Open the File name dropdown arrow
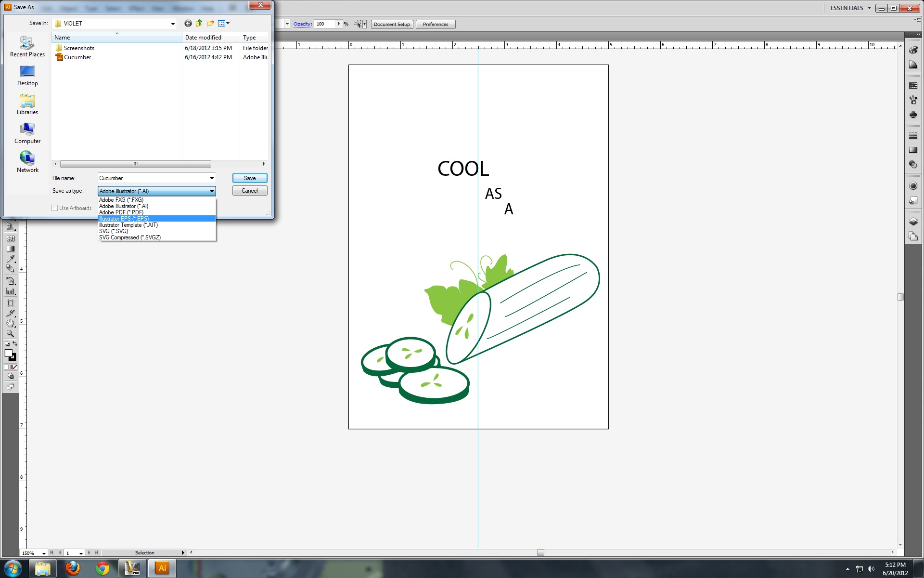 [x=212, y=178]
